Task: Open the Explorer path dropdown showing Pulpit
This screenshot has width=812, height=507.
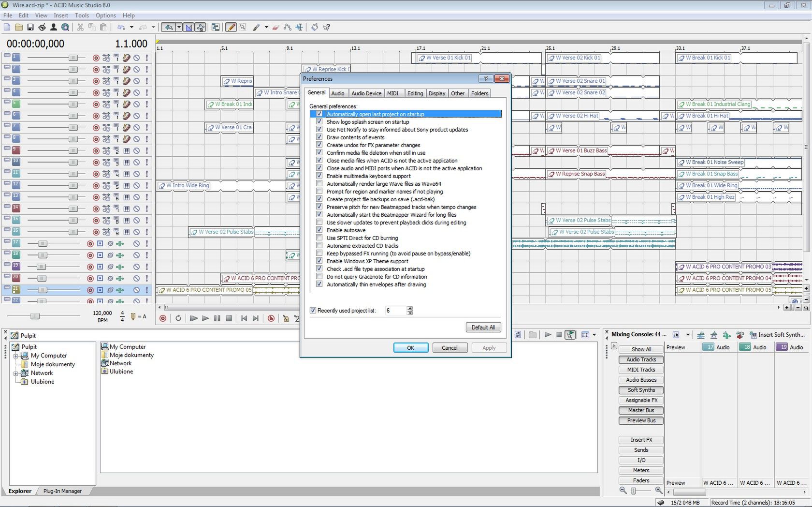Action: 155,335
